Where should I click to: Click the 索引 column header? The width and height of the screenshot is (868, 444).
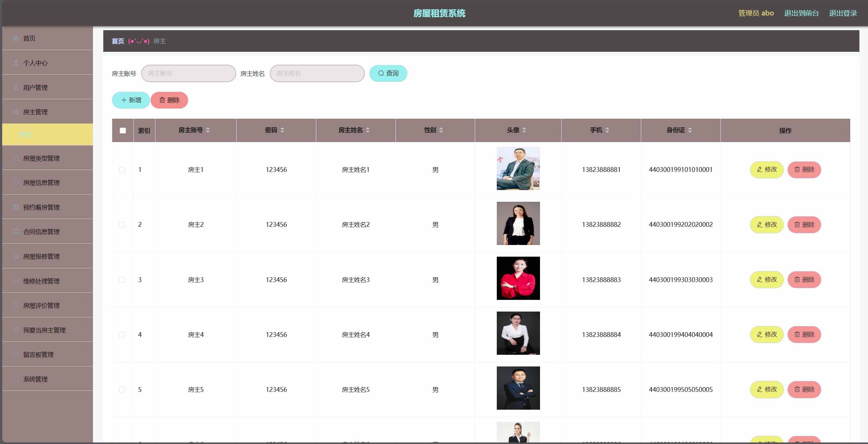(144, 130)
